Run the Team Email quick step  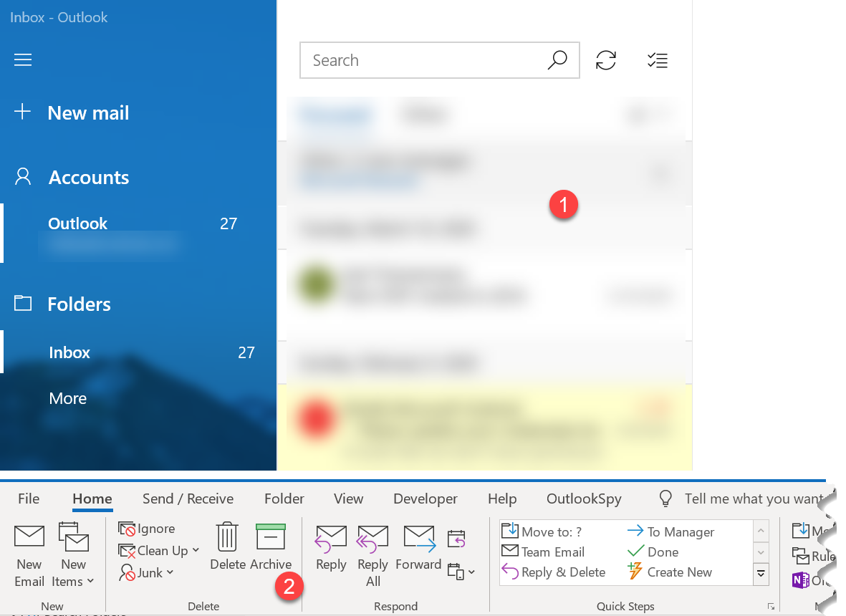(x=543, y=552)
